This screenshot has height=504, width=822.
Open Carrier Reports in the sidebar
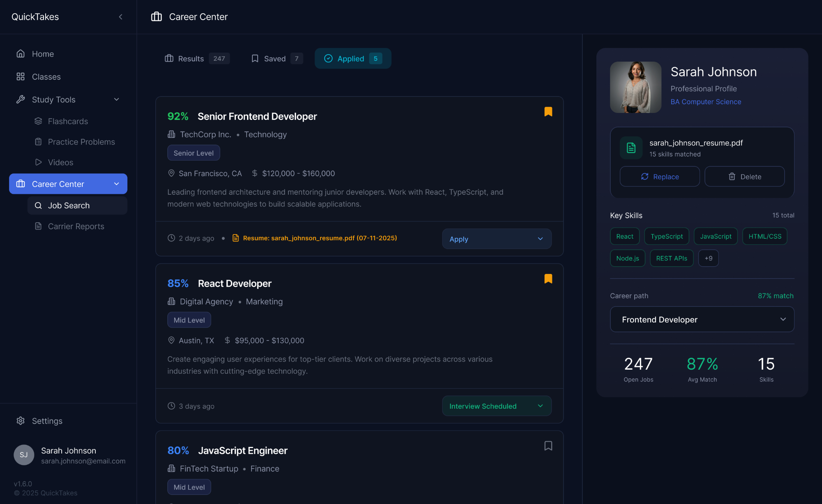tap(77, 226)
